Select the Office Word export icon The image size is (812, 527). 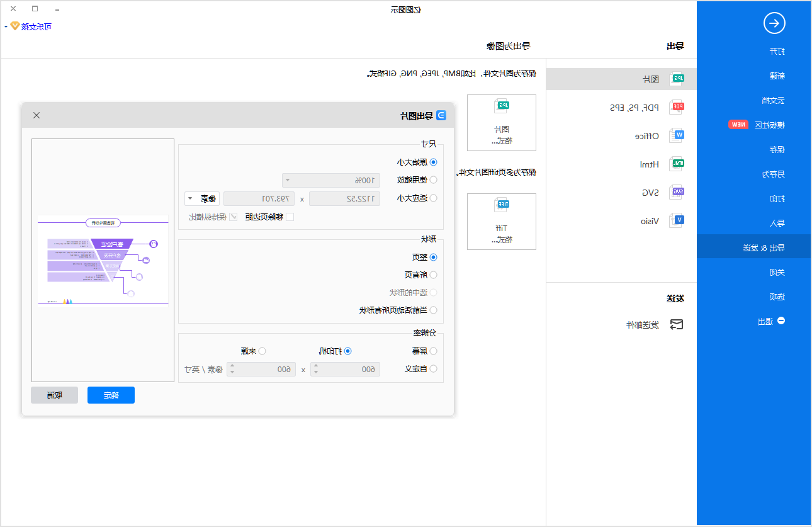coord(676,135)
